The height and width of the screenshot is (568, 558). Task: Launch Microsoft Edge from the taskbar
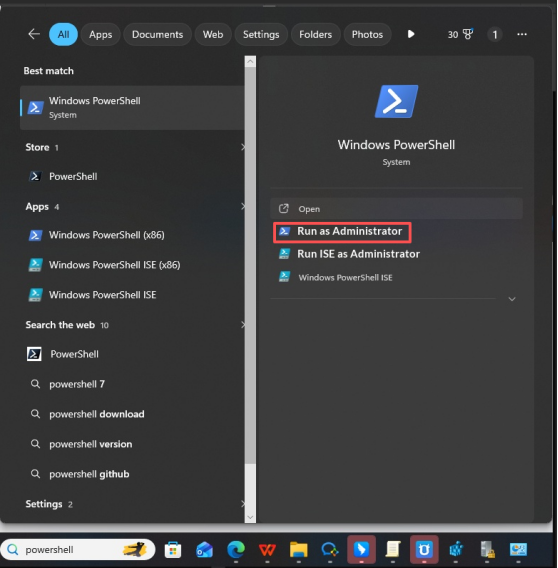(x=236, y=550)
